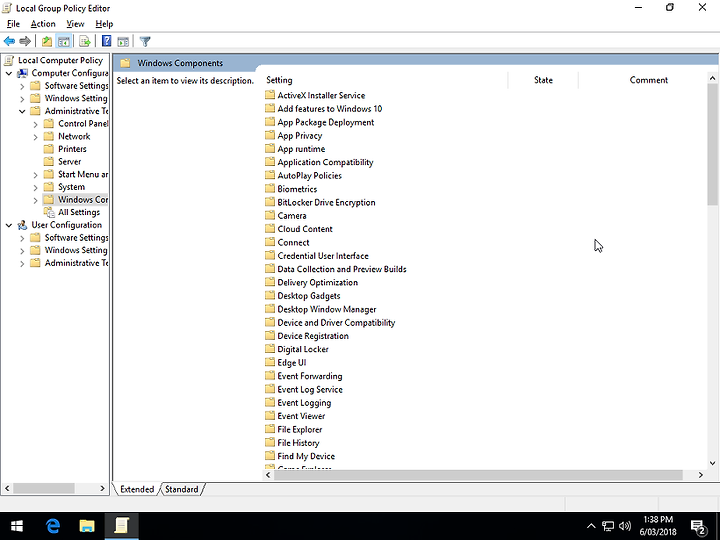This screenshot has width=720, height=540.
Task: Click the Camera folder icon
Action: [x=270, y=215]
